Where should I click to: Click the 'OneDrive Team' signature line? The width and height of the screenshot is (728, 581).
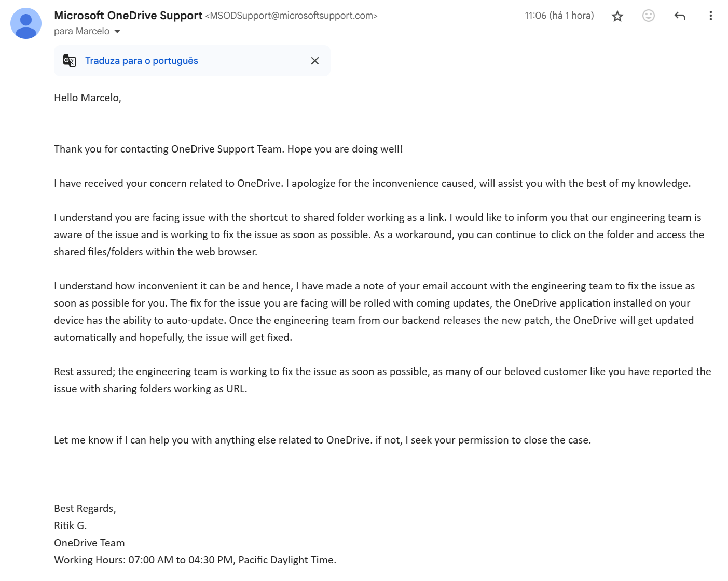tap(89, 543)
